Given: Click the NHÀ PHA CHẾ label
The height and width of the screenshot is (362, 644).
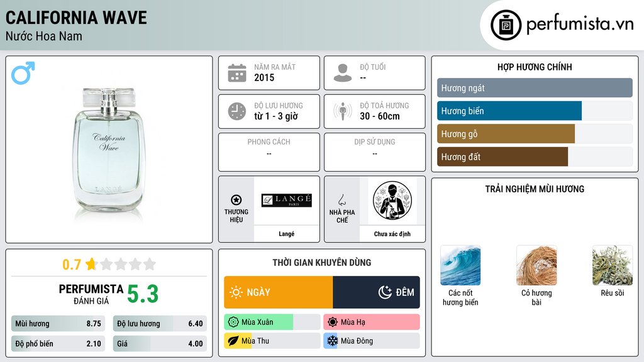Looking at the screenshot, I should tap(342, 216).
